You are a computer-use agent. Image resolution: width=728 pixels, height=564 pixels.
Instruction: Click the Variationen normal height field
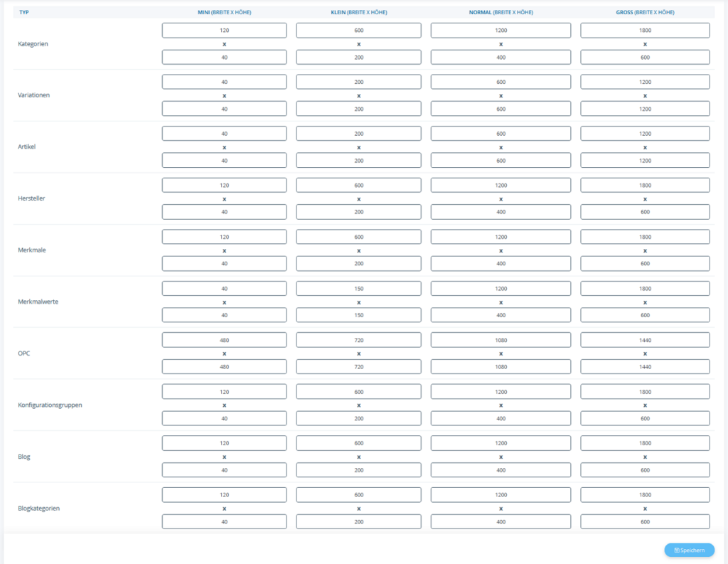click(x=500, y=109)
